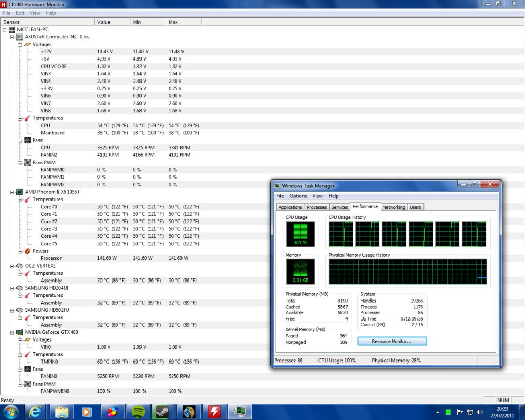
Task: Open the Options menu in Task Manager
Action: point(298,196)
